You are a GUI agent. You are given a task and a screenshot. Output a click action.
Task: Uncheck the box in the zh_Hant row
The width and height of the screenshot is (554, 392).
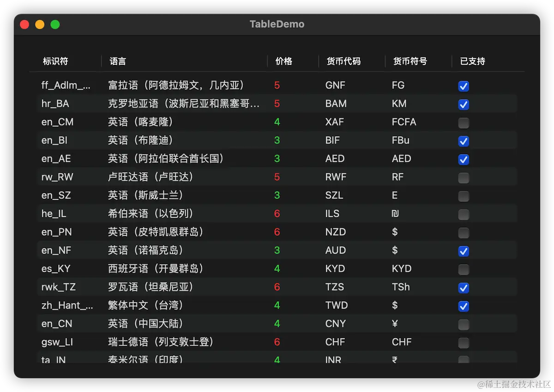click(x=464, y=306)
